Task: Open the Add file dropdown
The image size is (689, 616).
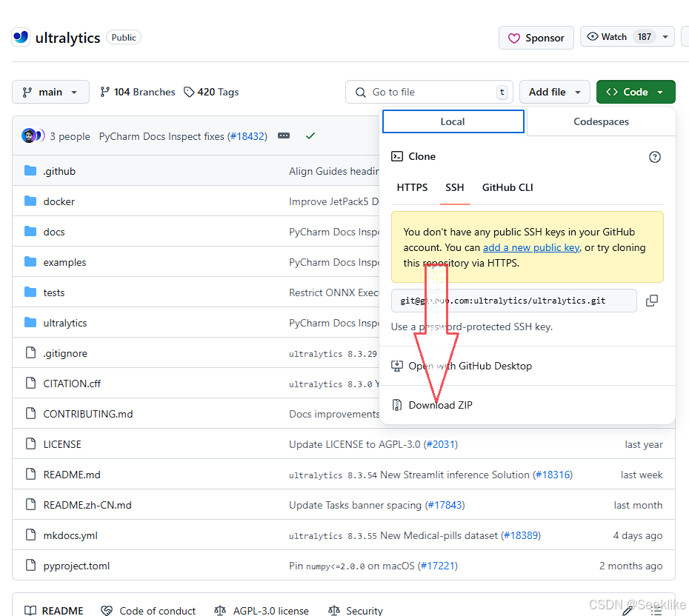Action: coord(555,92)
